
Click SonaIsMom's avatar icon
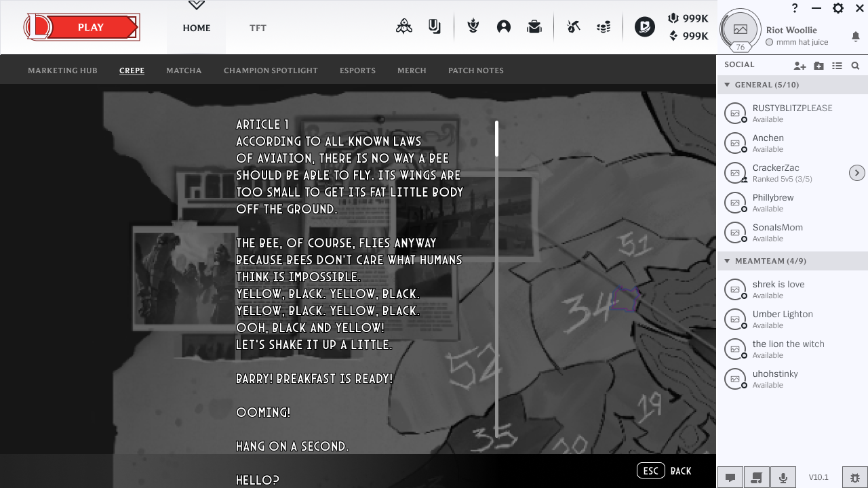coord(735,232)
